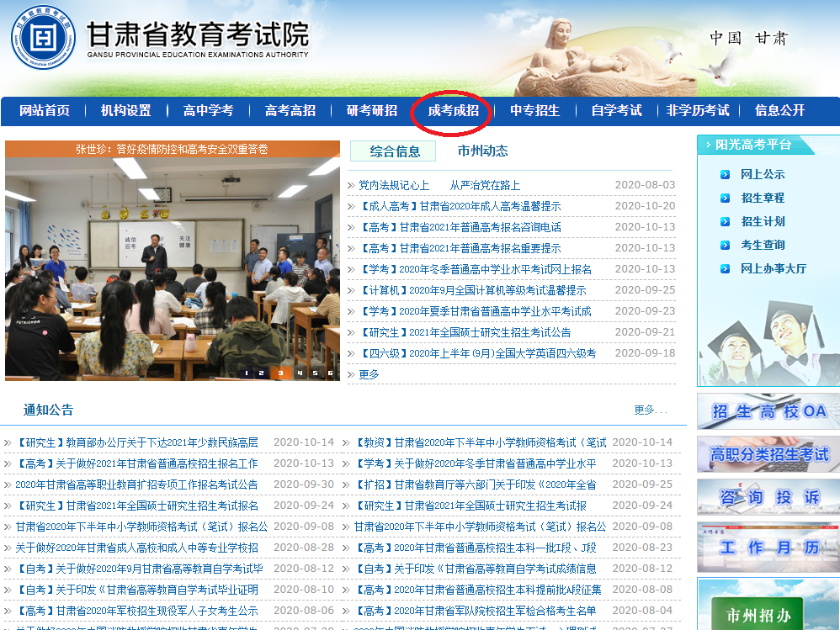840x630 pixels.
Task: Click the arrow icon beside 考生查询
Action: (x=725, y=246)
